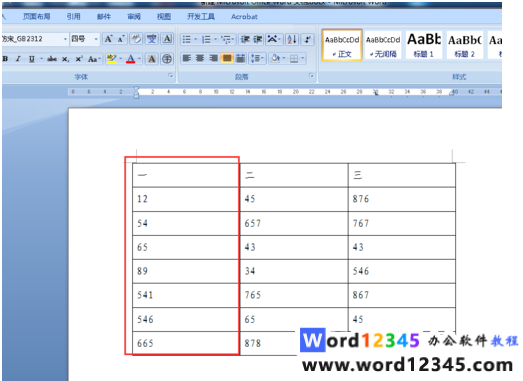Apply the 标题 1 style
Image resolution: width=523 pixels, height=381 pixels.
[x=424, y=45]
